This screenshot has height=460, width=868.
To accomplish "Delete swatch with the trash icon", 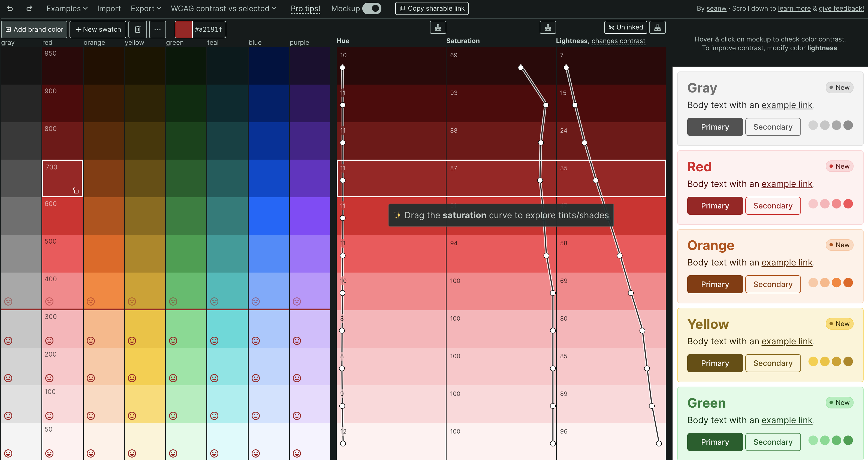I will 137,29.
